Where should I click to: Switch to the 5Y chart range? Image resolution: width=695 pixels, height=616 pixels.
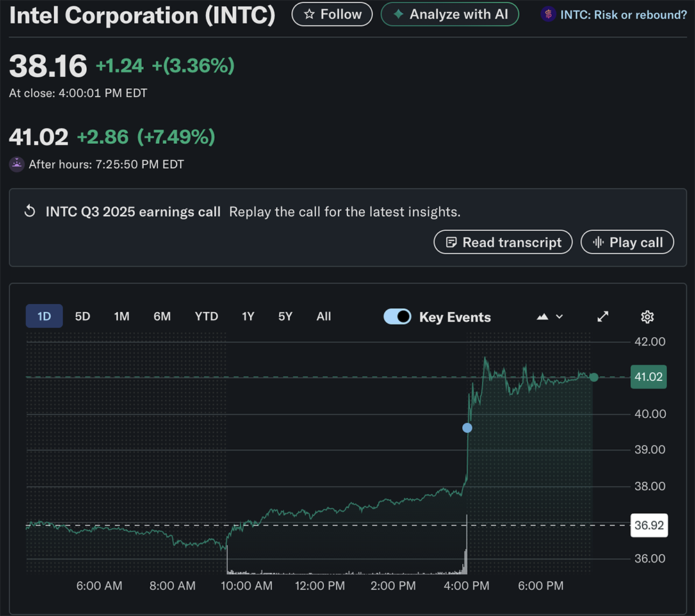tap(285, 316)
